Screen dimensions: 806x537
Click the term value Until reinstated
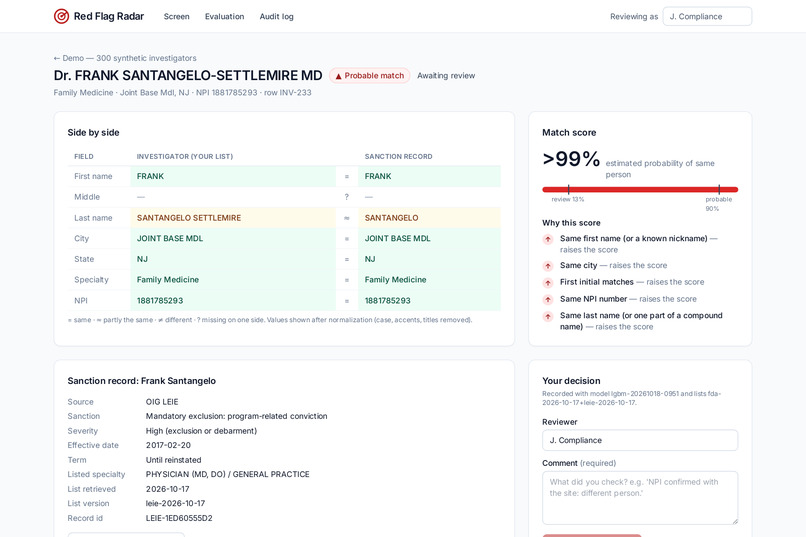coord(173,460)
